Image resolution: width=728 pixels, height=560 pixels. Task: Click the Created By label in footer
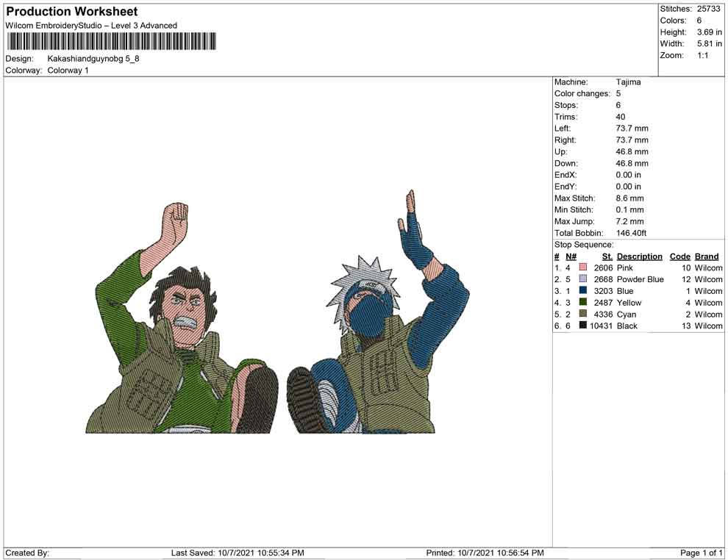click(27, 553)
